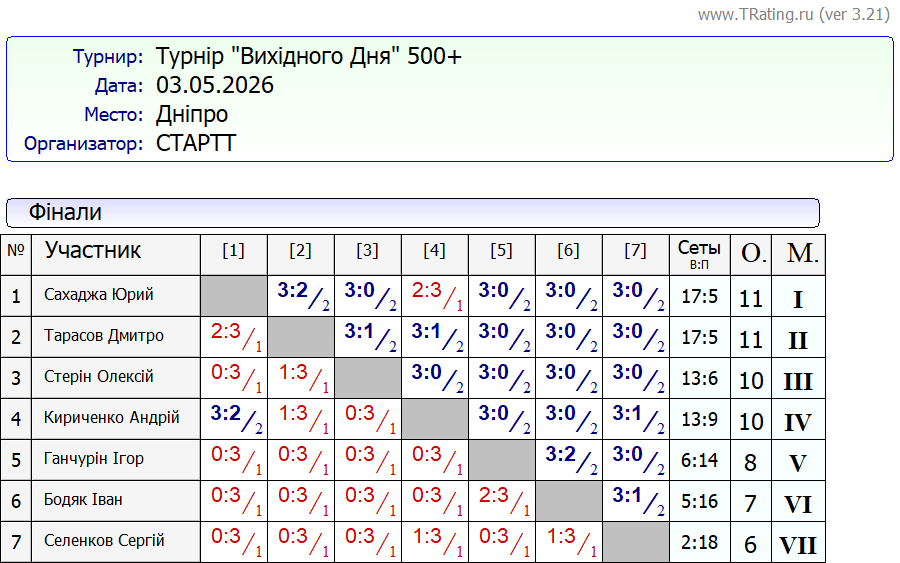Click the date value 03.05.2026
Viewport: 900px width, 563px height.
[x=215, y=85]
